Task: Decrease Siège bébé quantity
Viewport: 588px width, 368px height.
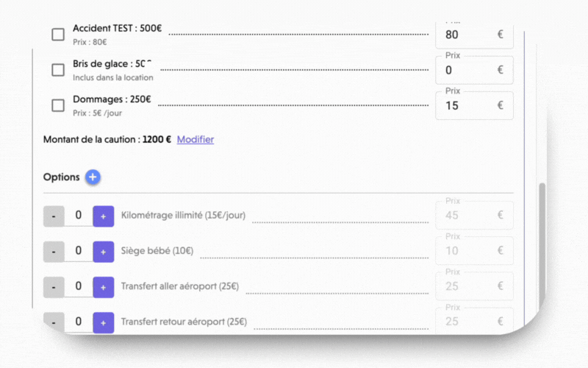Action: [x=54, y=252]
